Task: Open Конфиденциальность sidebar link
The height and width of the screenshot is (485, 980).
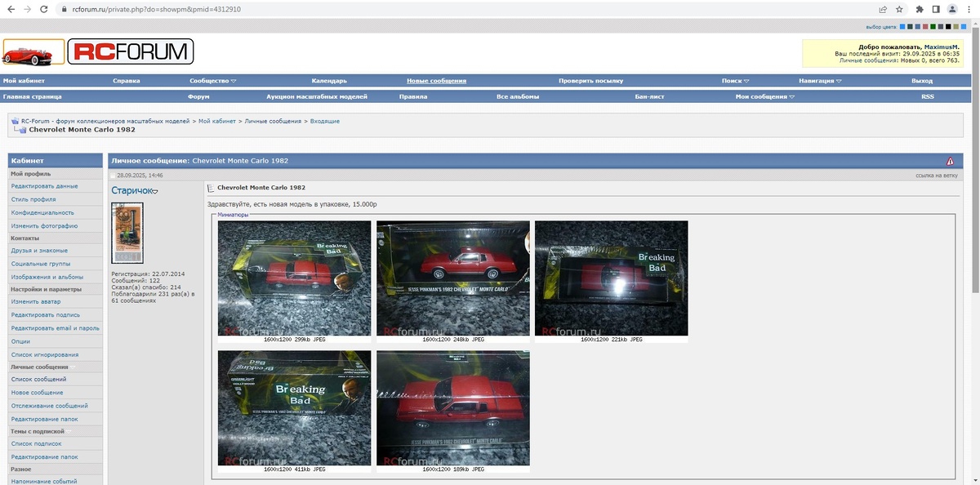Action: [42, 212]
